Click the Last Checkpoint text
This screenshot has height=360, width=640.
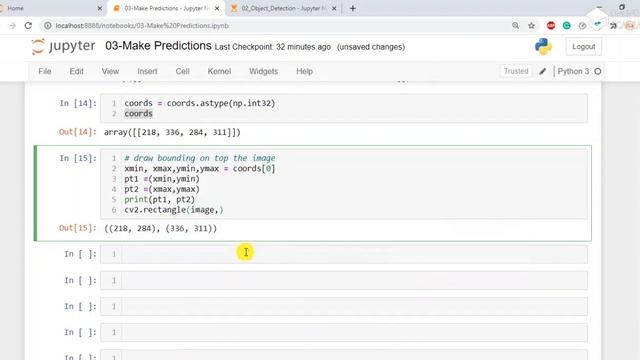(x=272, y=47)
